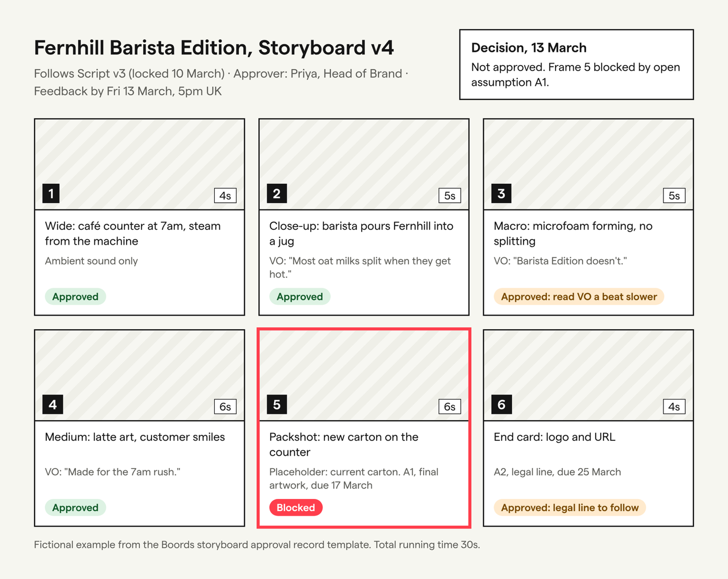728x579 pixels.
Task: Click 'Approved: legal line to follow' pill
Action: [x=570, y=507]
